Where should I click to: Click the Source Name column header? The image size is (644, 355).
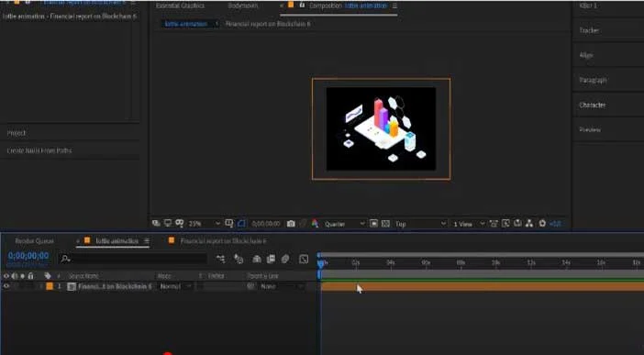point(83,276)
